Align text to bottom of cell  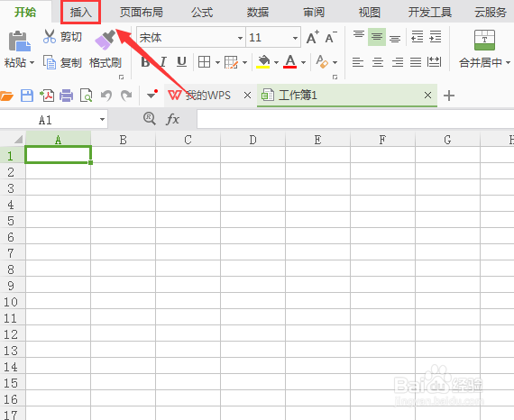click(x=395, y=39)
